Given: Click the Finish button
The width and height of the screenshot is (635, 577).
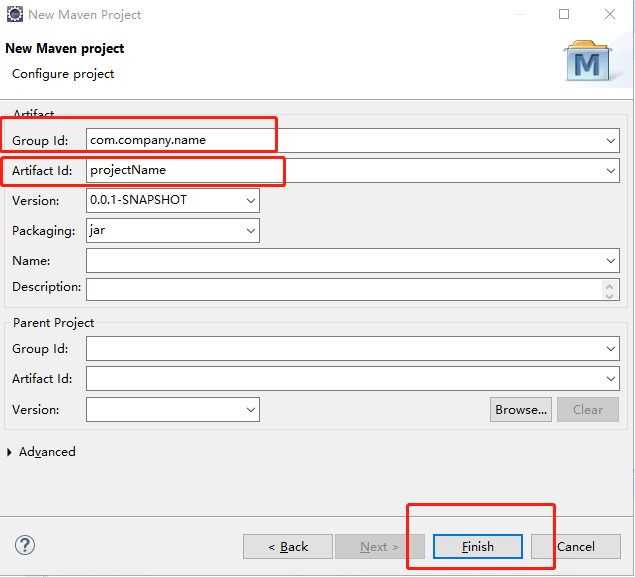Looking at the screenshot, I should 478,547.
